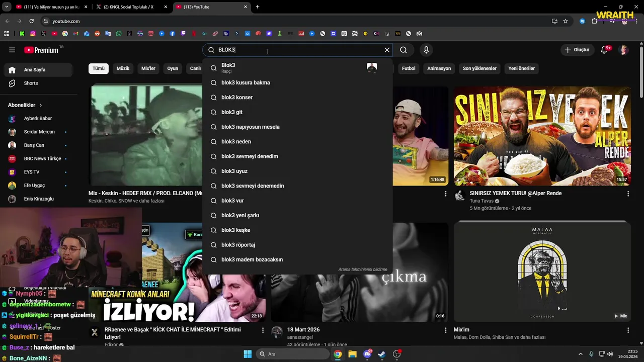
Task: Select the Animasyon filter chip
Action: pos(439,68)
